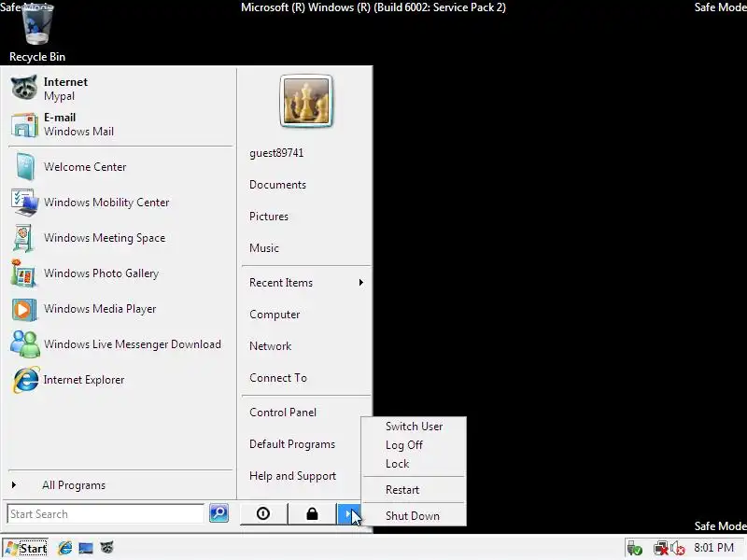This screenshot has height=560, width=747.
Task: Open Default Programs from the start menu
Action: (292, 444)
